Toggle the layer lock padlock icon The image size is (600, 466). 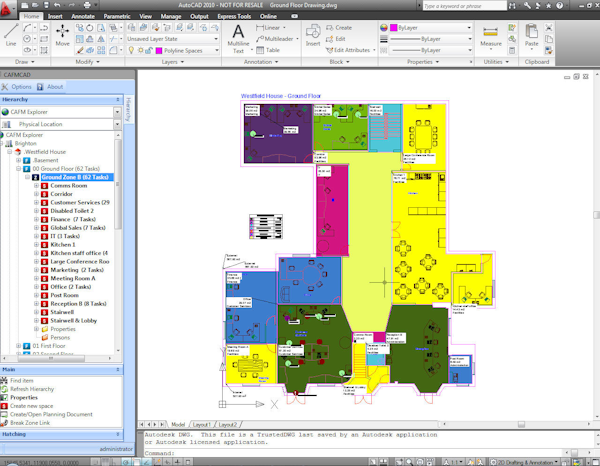coord(148,50)
